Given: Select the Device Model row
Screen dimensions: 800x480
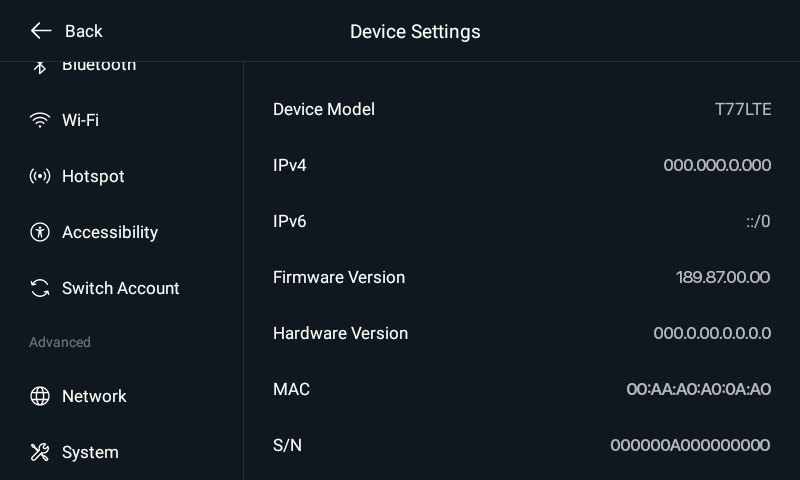Looking at the screenshot, I should (x=521, y=109).
